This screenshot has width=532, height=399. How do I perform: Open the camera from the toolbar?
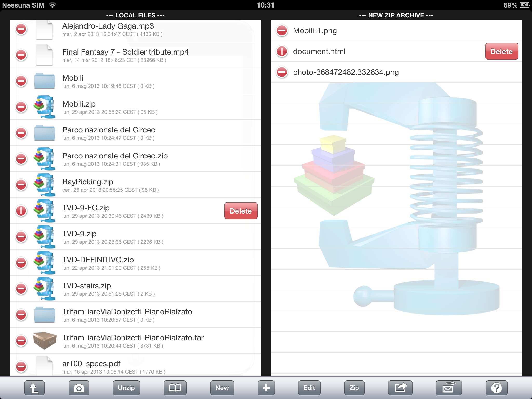79,388
